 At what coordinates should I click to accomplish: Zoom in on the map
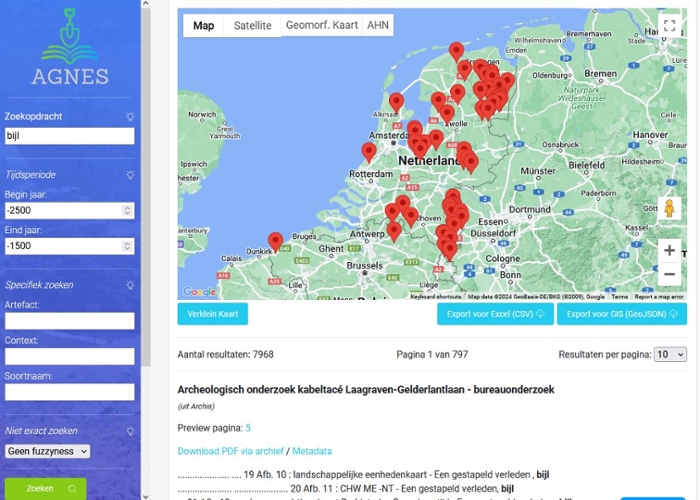pos(669,250)
